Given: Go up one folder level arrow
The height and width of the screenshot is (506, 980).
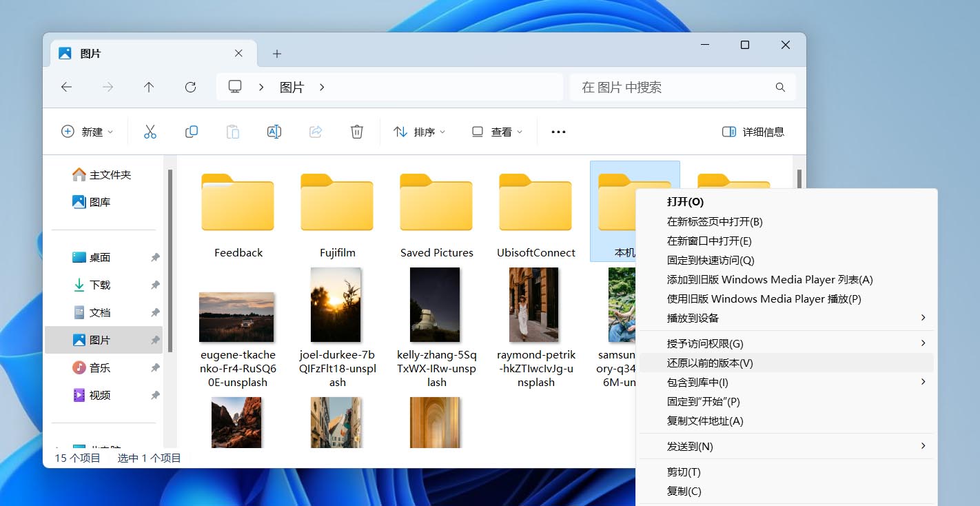Looking at the screenshot, I should click(x=149, y=87).
